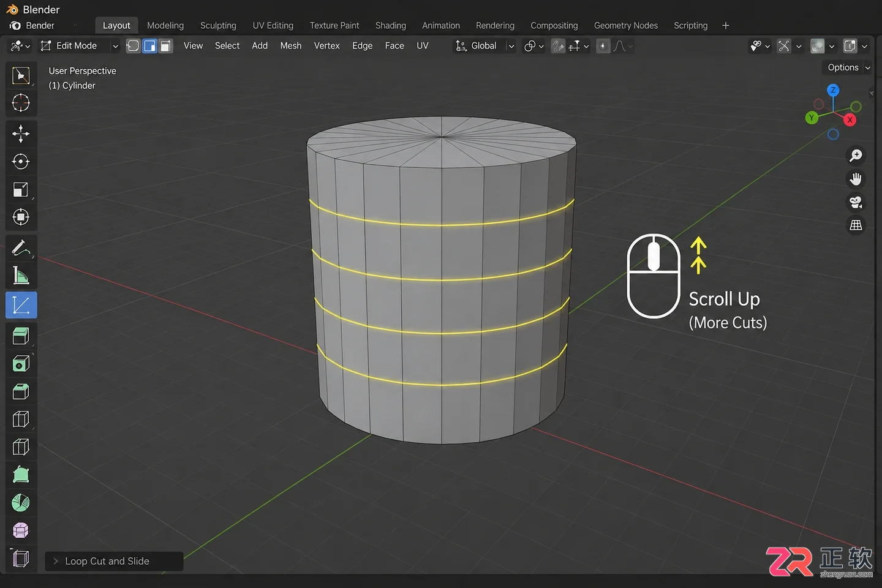
Task: Toggle the viewport overlays button
Action: (817, 46)
